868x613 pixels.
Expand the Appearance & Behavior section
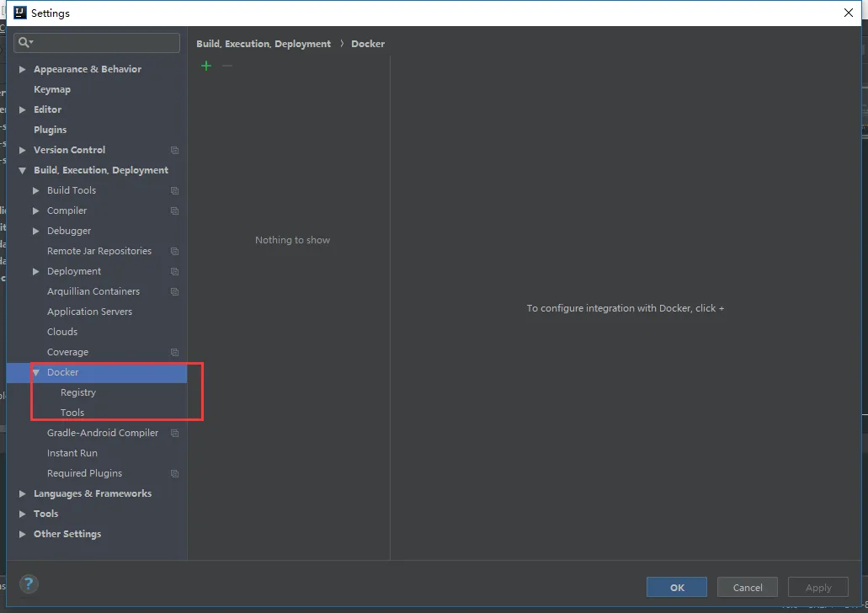point(22,69)
